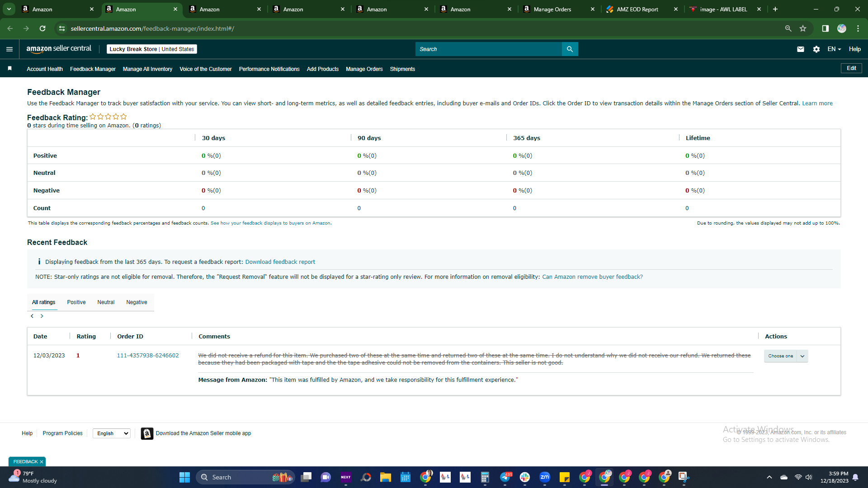Viewport: 868px width, 488px height.
Task: Switch to the image - AWL LABEL tab
Action: (726, 9)
